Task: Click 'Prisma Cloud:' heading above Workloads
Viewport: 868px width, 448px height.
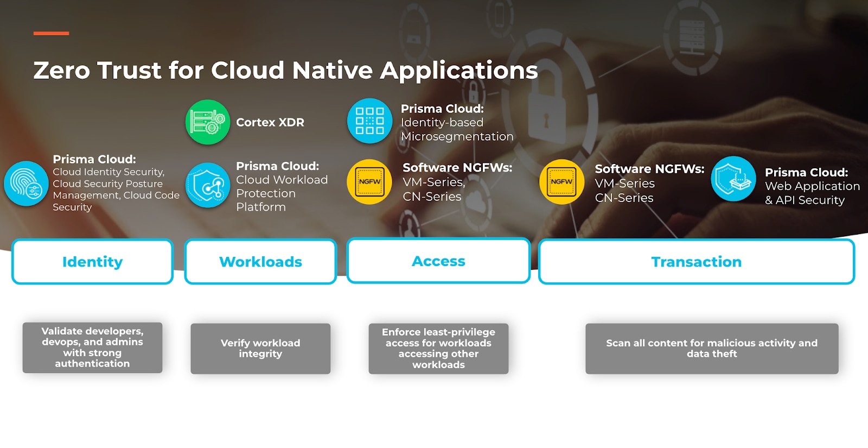Action: pyautogui.click(x=277, y=166)
